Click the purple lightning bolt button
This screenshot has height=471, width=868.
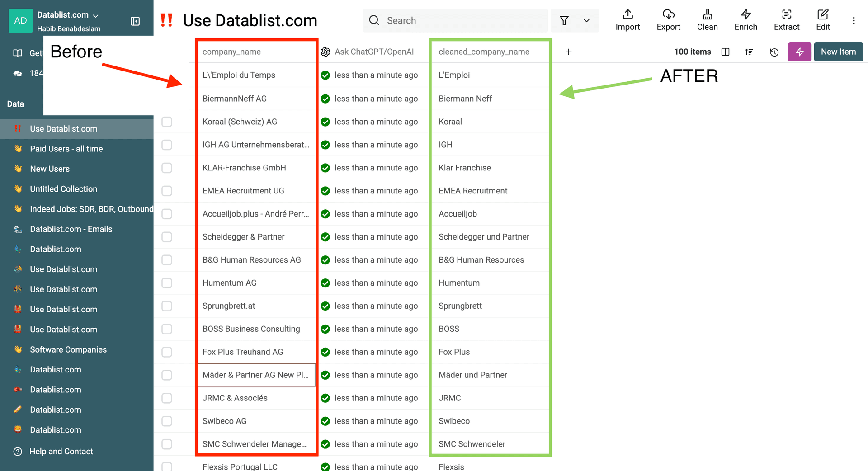click(x=799, y=52)
